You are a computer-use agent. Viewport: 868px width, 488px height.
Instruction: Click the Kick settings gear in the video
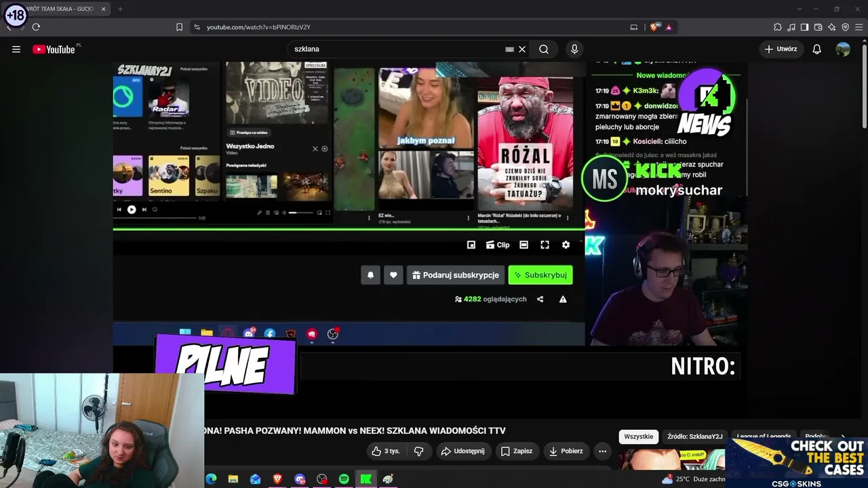pyautogui.click(x=566, y=245)
